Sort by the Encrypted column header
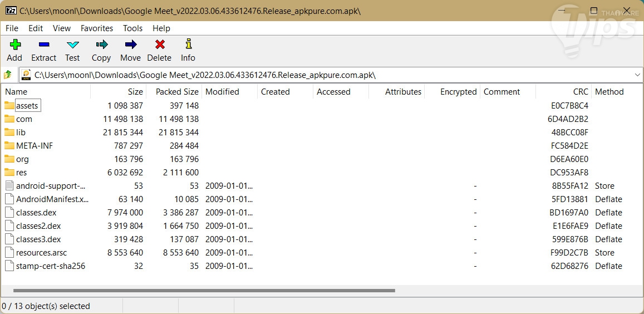 [x=452, y=92]
